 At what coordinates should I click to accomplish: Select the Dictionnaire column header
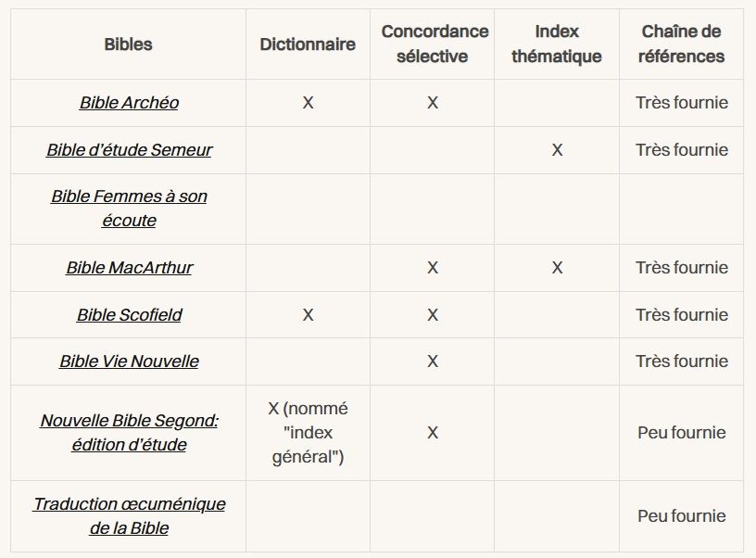[x=308, y=44]
